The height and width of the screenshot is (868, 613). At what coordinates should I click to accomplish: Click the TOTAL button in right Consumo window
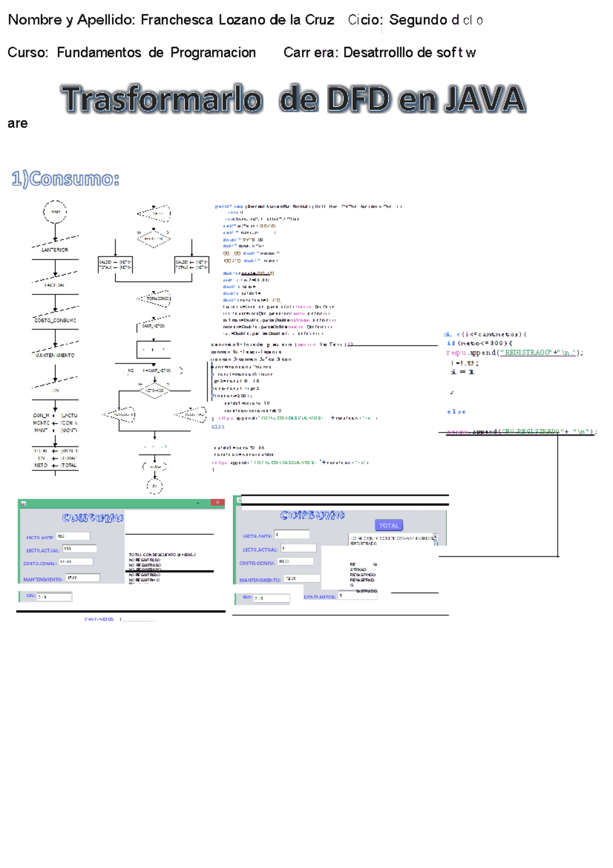tap(389, 526)
